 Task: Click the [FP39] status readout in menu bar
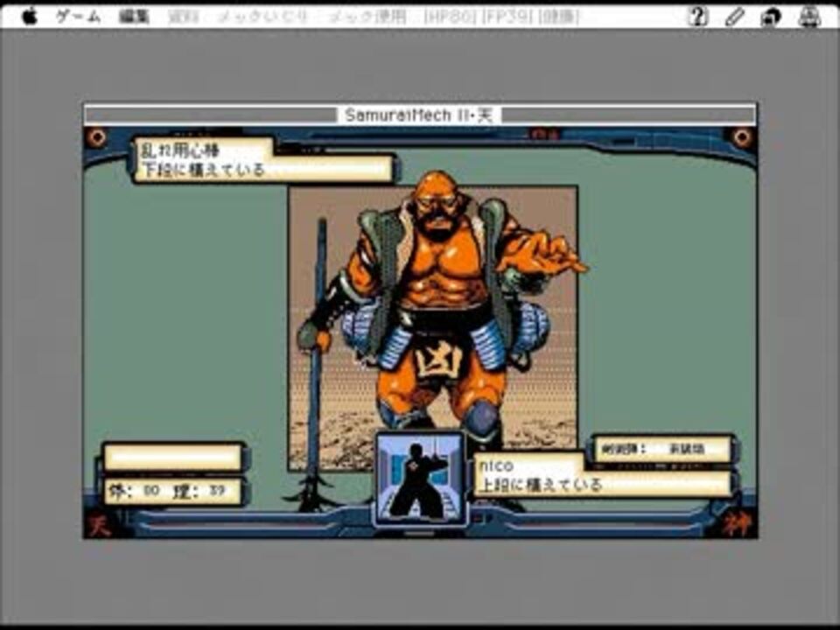coord(507,17)
